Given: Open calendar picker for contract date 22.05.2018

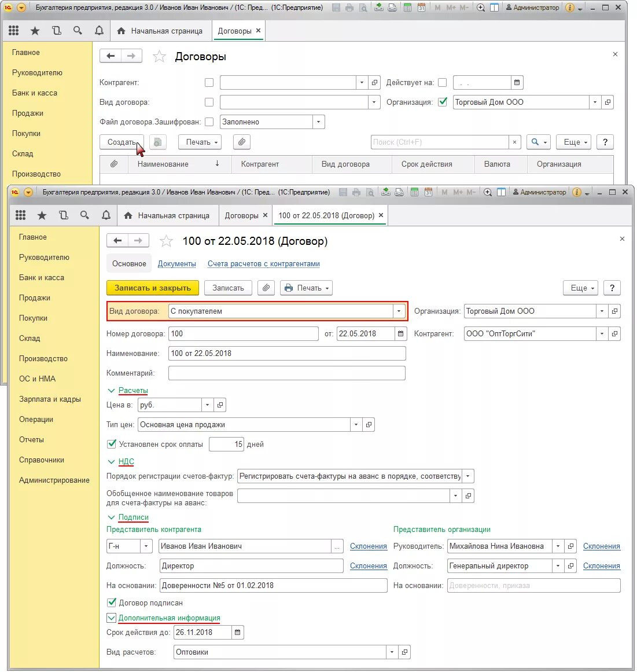Looking at the screenshot, I should tap(400, 333).
